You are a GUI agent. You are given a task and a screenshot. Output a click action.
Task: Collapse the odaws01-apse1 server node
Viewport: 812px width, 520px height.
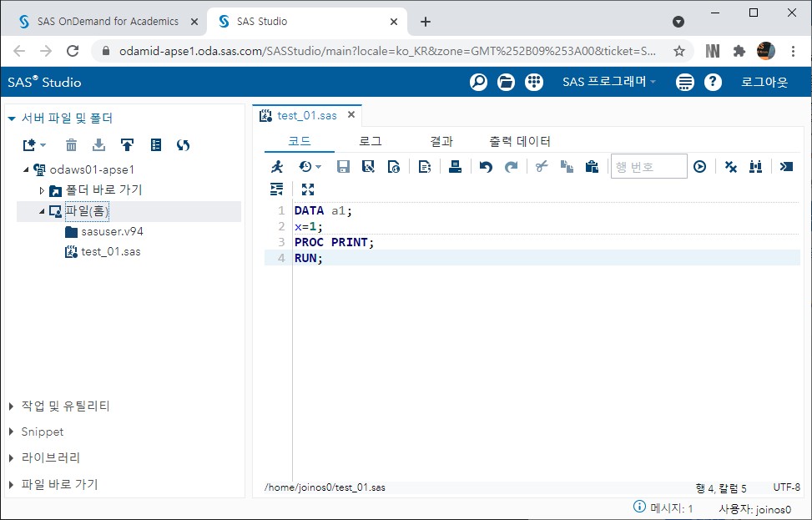click(26, 169)
